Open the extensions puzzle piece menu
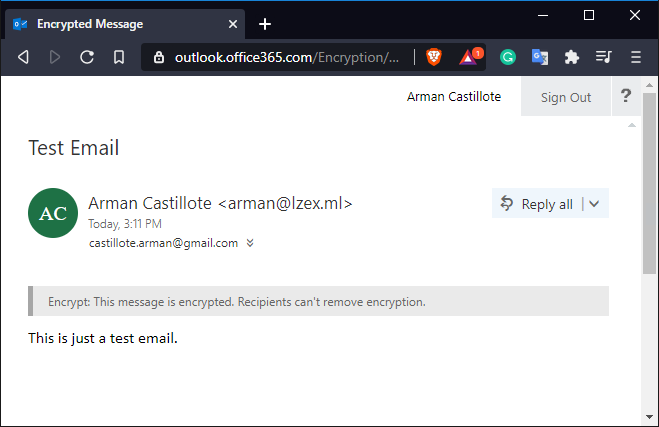Screen dimensions: 659x427 (x=572, y=57)
